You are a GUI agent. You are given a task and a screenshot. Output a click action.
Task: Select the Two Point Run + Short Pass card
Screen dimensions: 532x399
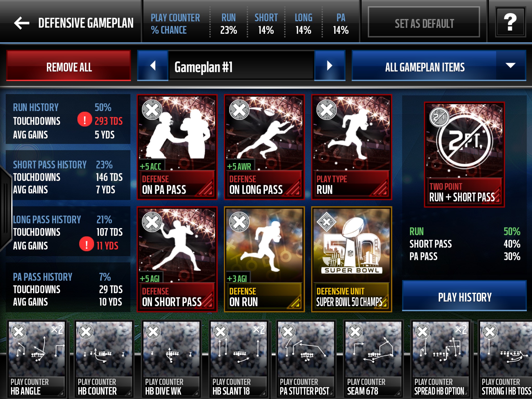(464, 154)
